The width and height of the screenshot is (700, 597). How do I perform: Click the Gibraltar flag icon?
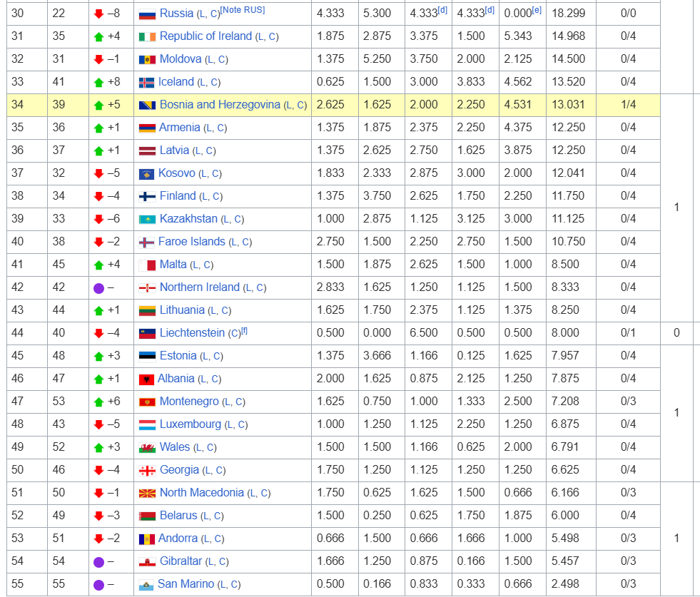(x=147, y=562)
